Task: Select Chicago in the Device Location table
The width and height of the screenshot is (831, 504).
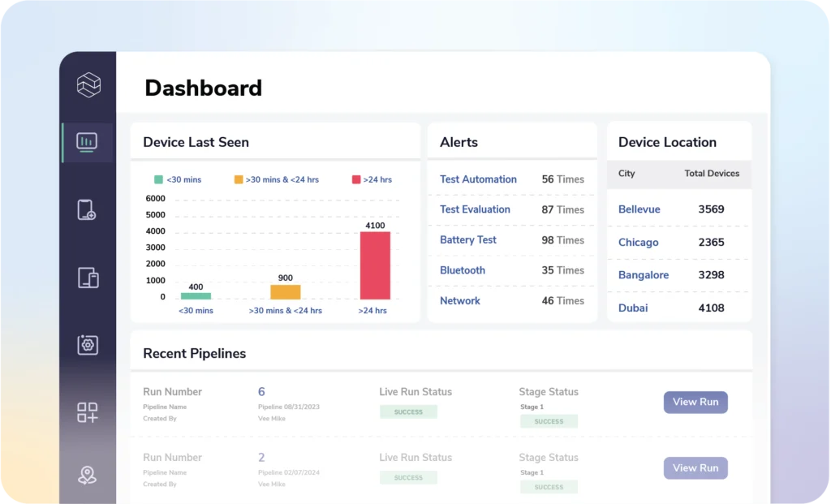Action: point(638,242)
